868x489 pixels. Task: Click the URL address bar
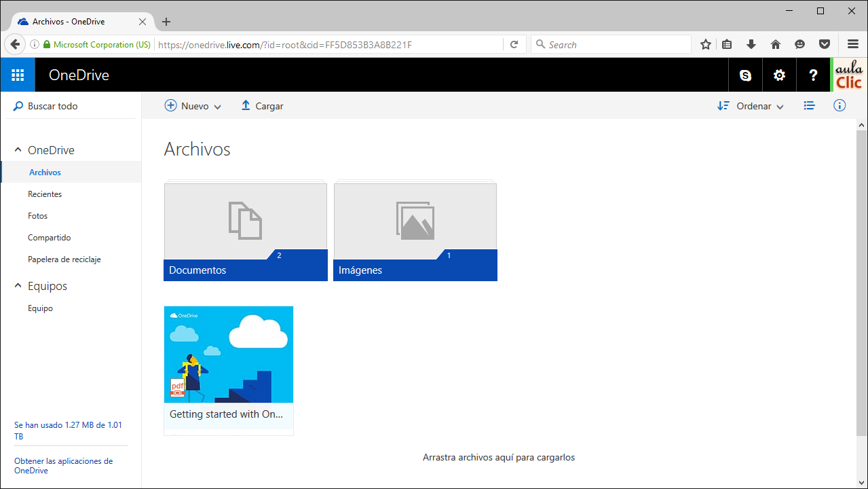(x=329, y=45)
